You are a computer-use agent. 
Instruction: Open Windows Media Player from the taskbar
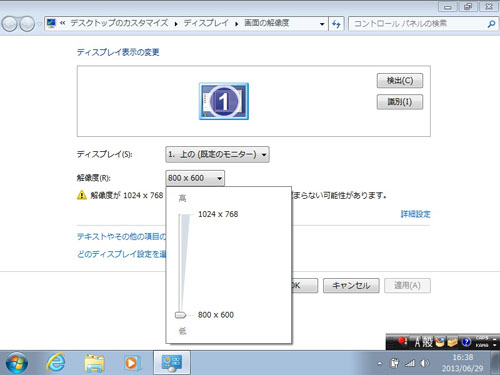tap(131, 363)
